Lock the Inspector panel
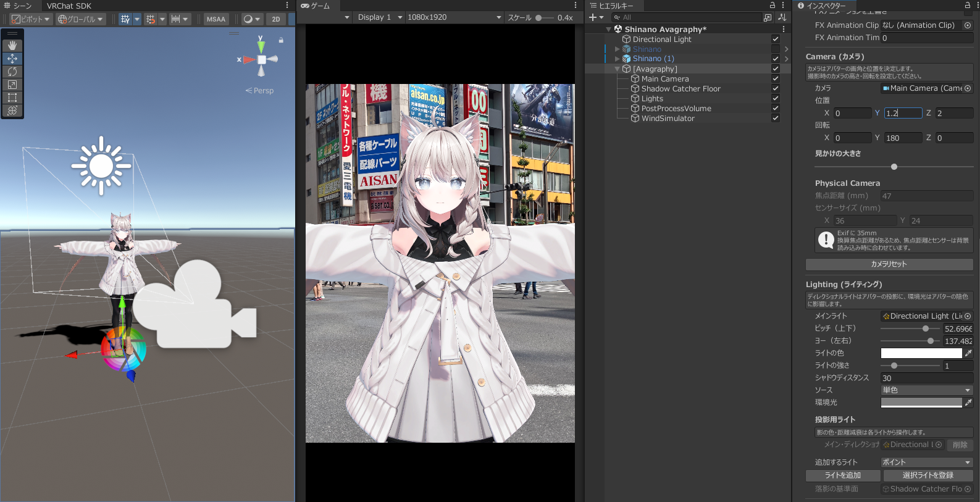Image resolution: width=980 pixels, height=502 pixels. point(968,5)
